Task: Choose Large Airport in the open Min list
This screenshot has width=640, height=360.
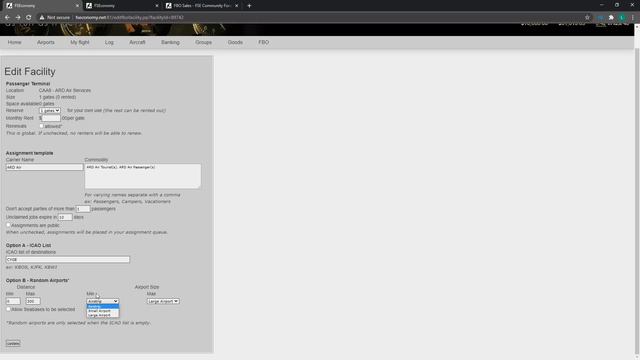Action: point(102,315)
